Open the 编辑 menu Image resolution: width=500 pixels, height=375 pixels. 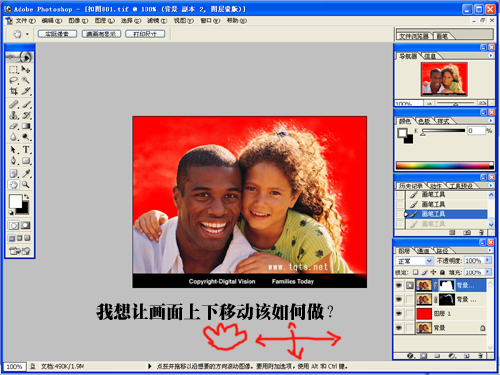pyautogui.click(x=52, y=21)
